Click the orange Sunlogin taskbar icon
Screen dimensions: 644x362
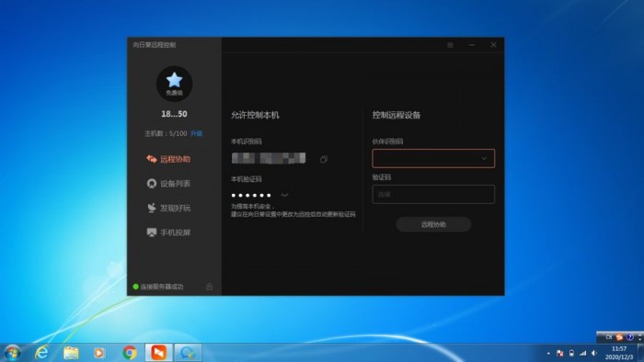[x=158, y=353]
